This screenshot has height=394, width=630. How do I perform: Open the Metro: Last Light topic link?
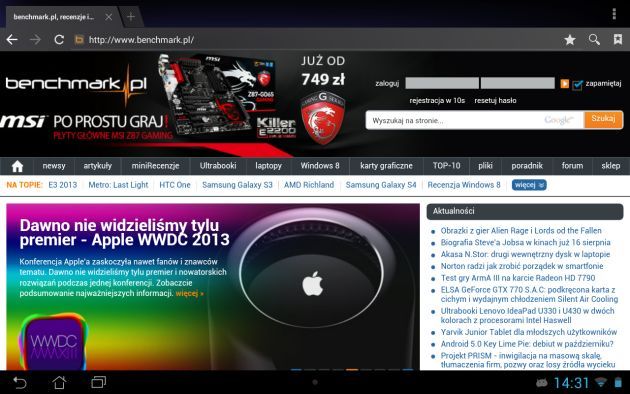[118, 185]
